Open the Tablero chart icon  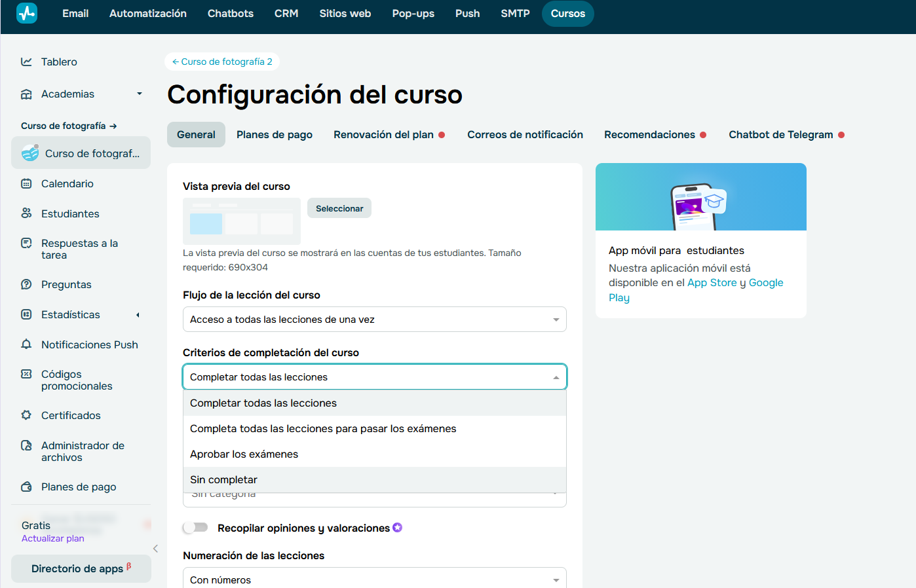tap(26, 62)
